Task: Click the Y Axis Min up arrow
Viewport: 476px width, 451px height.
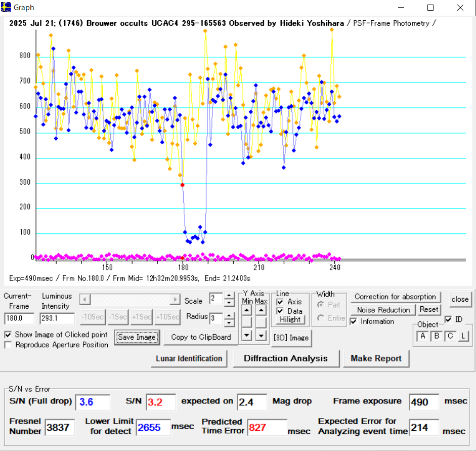Action: point(246,310)
